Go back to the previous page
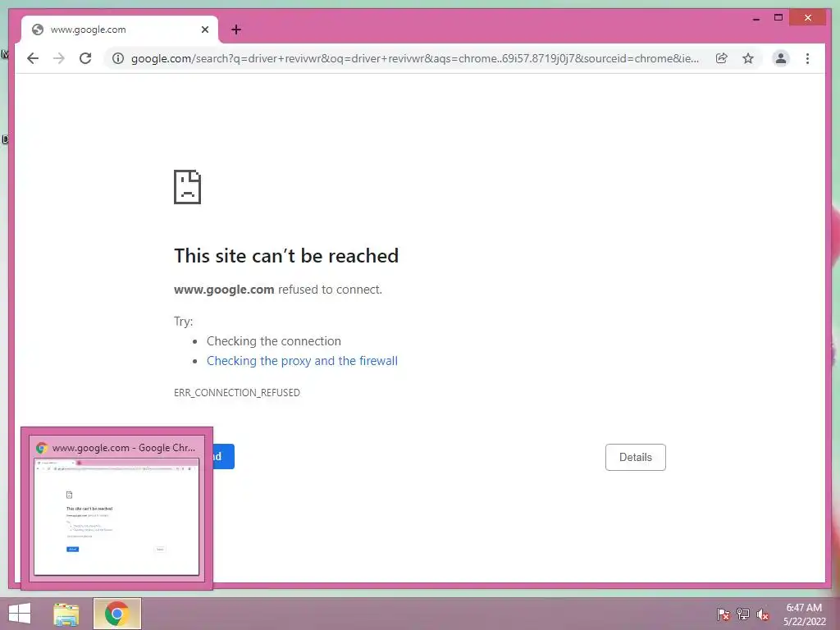The height and width of the screenshot is (630, 840). (33, 58)
